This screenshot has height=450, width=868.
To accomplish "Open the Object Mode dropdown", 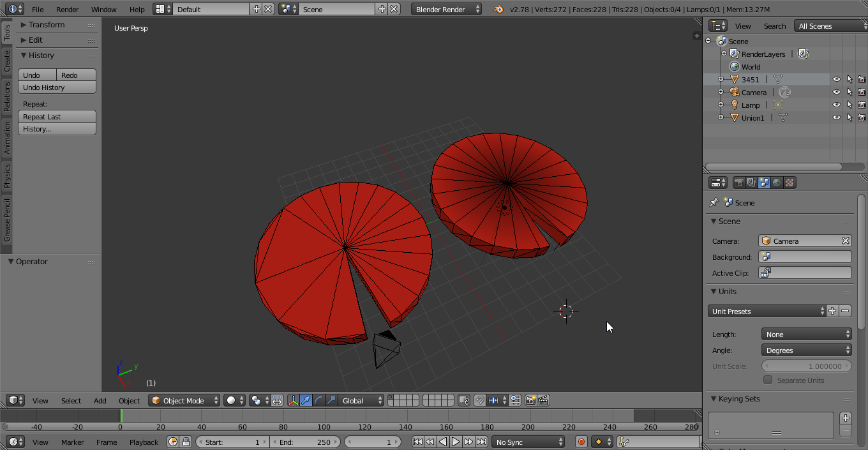I will (x=184, y=401).
